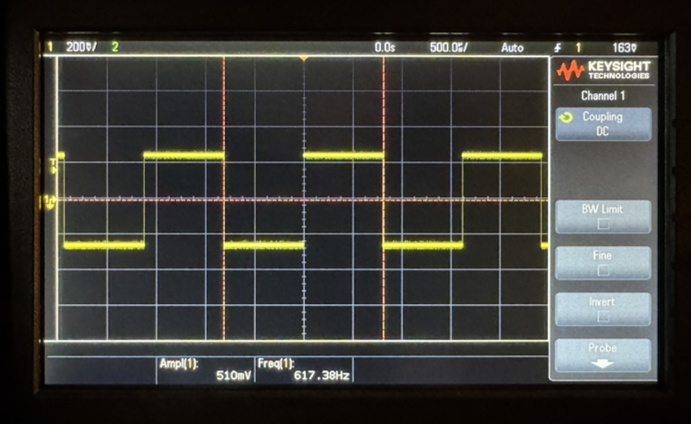Select the channel 2 indicator
The height and width of the screenshot is (424, 691).
(x=115, y=47)
